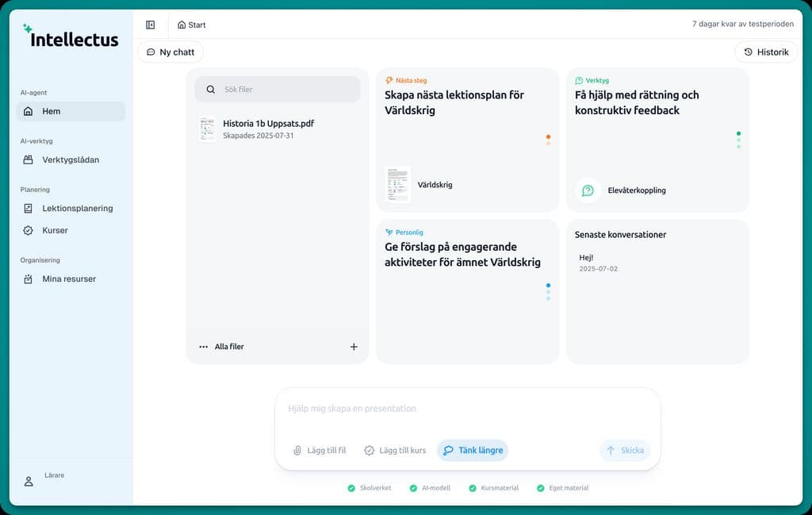
Task: Open Historia 1b Uppsats.pdf file icon
Action: click(208, 129)
